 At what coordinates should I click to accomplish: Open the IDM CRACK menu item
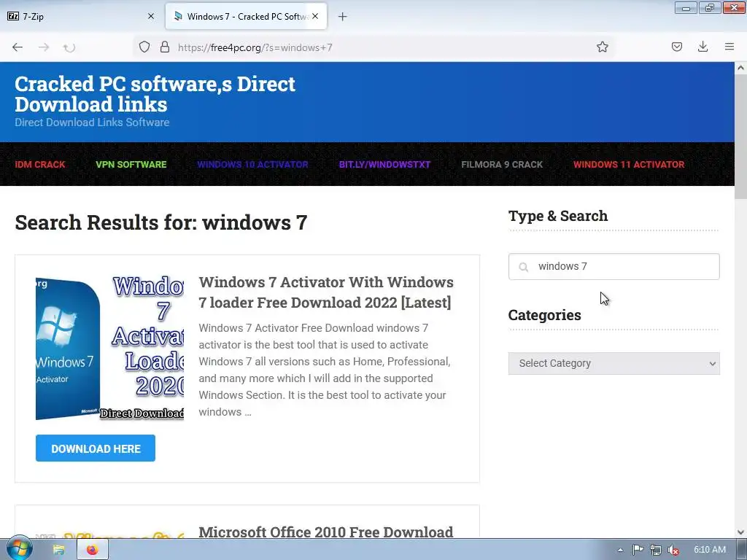(40, 164)
